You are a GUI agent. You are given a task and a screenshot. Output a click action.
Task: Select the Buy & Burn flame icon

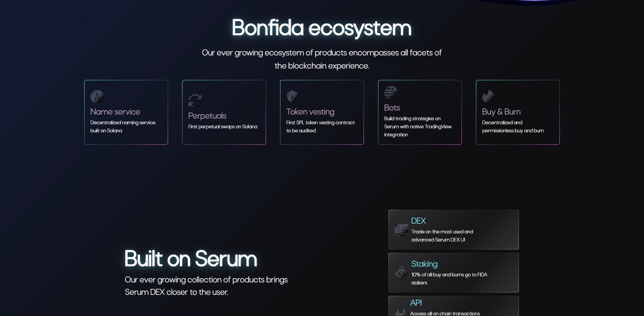point(488,97)
